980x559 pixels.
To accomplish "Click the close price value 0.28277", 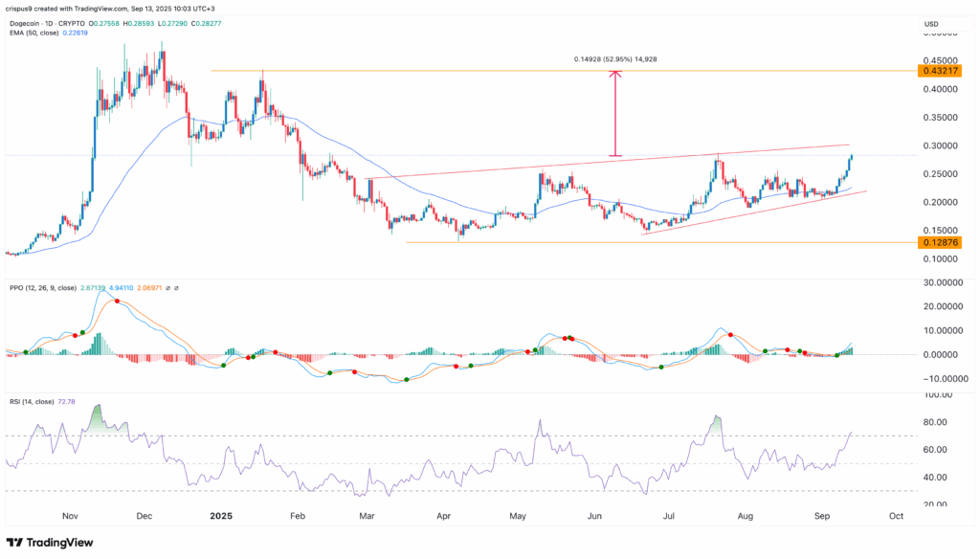I will 209,23.
